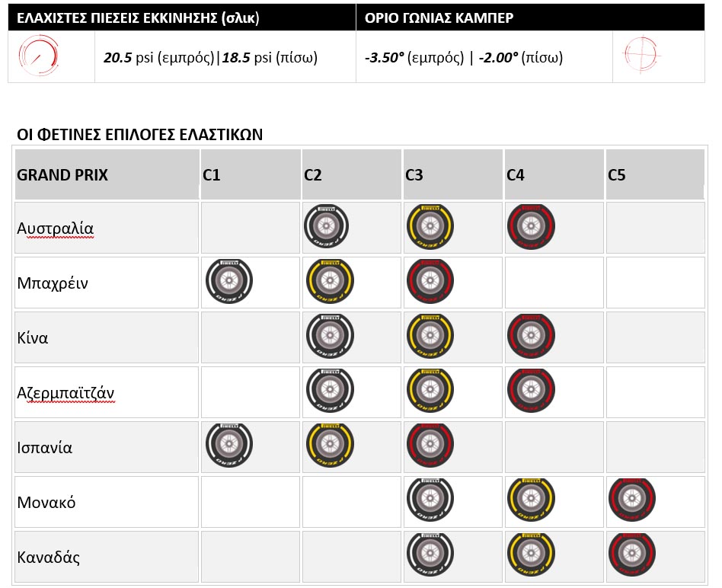
Task: Select the white C3 tyre for Καναδάς
Action: point(428,555)
